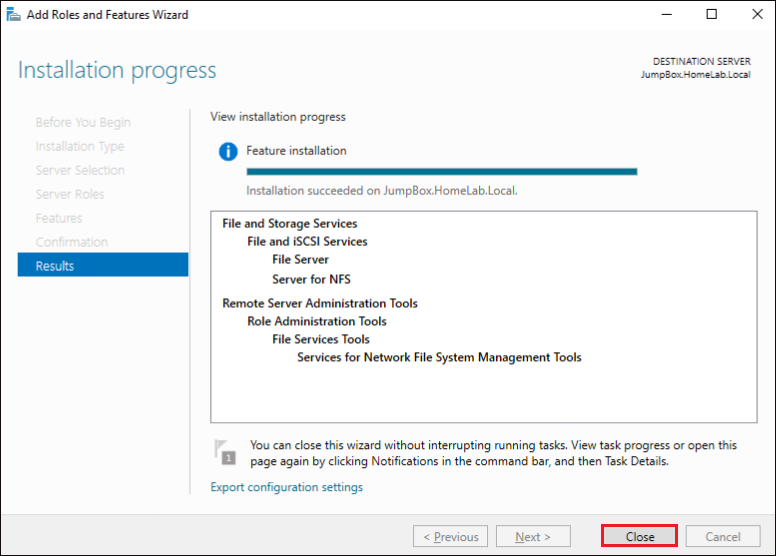Select the Features step in sidebar

pos(59,218)
